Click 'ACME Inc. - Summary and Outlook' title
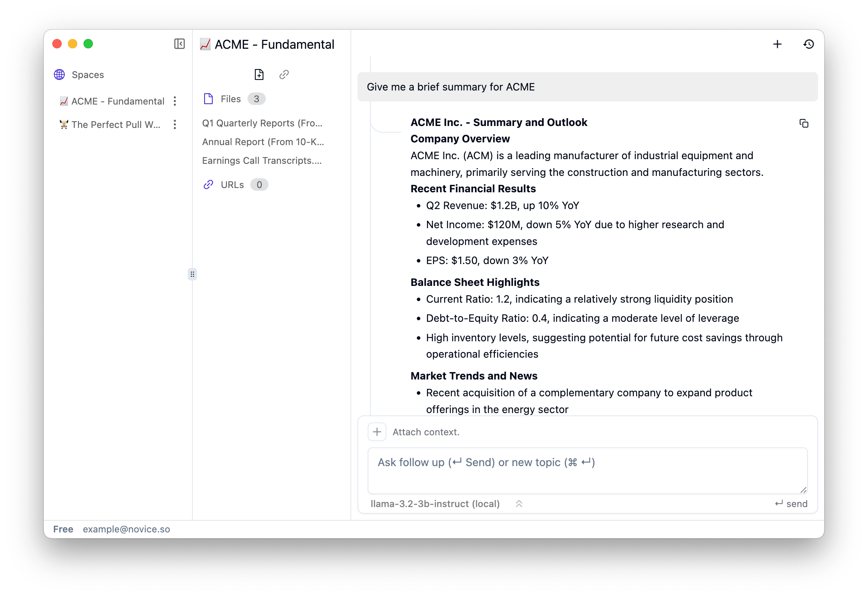The width and height of the screenshot is (868, 596). coord(499,122)
